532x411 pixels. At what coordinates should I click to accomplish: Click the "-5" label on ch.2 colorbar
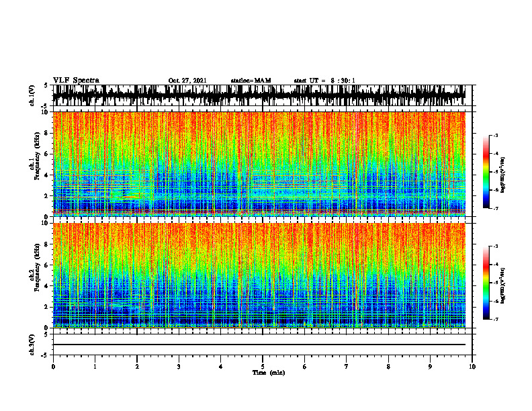(x=496, y=283)
